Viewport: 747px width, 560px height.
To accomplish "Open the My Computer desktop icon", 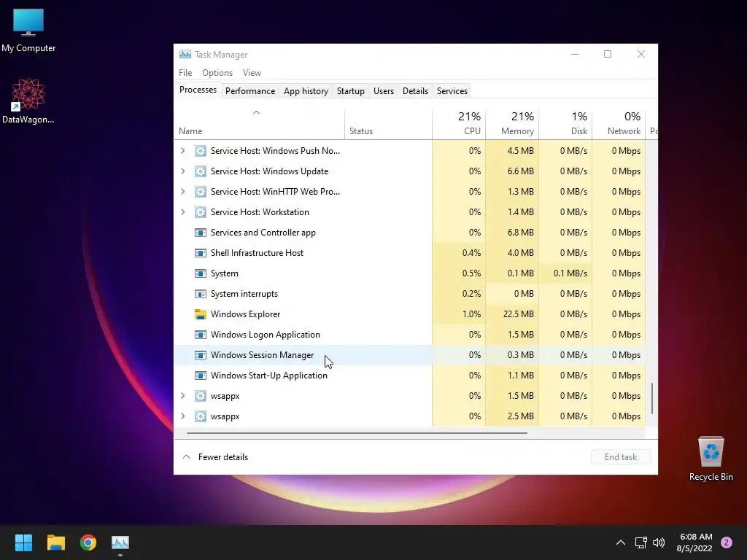I will point(28,29).
